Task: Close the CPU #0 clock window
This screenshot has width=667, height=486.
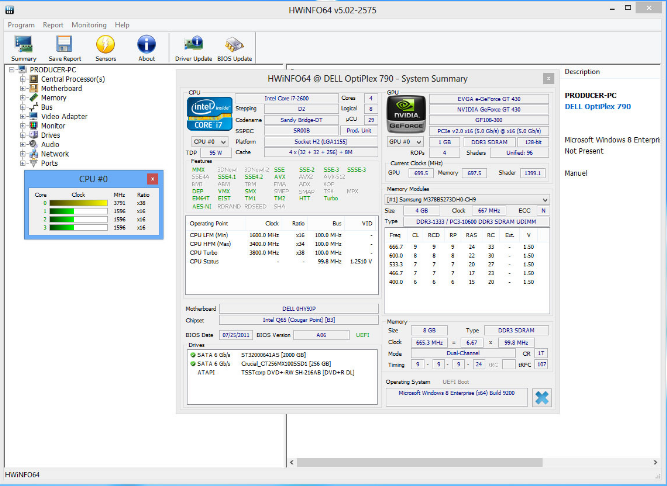Action: pos(152,179)
